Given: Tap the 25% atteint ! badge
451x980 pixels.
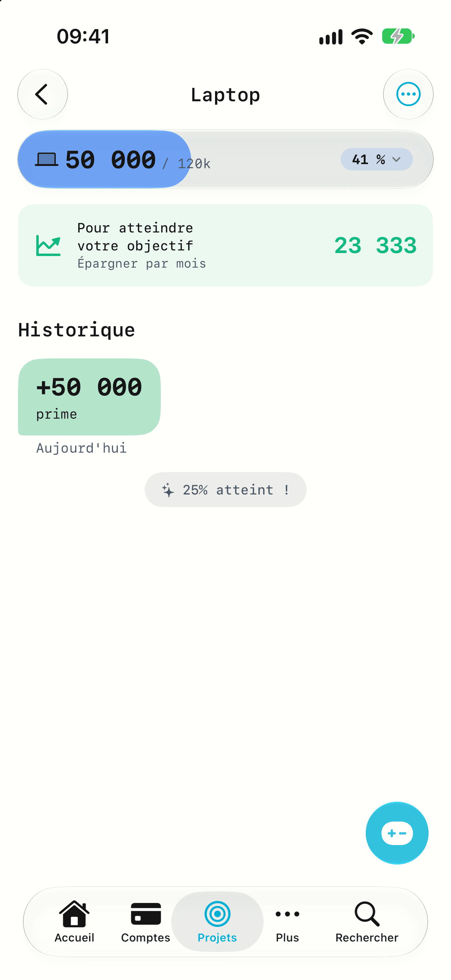Looking at the screenshot, I should point(225,490).
